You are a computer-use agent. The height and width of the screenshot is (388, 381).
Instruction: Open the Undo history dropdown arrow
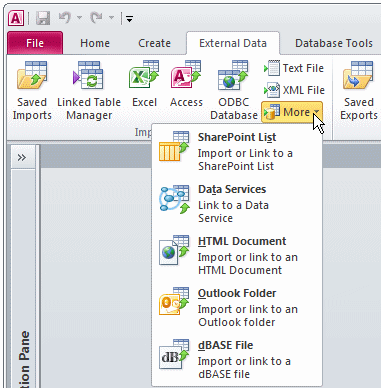coord(79,18)
